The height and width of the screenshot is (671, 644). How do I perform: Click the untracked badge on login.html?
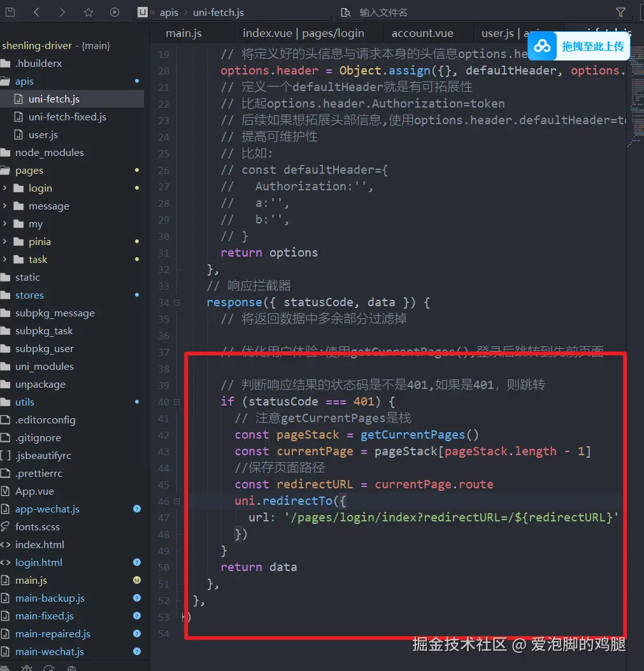click(137, 562)
